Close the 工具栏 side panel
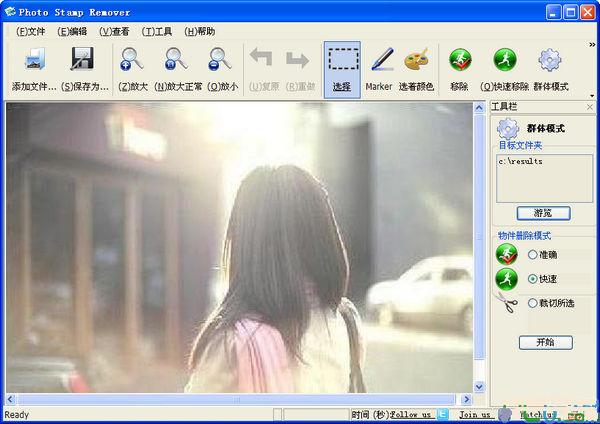 590,108
